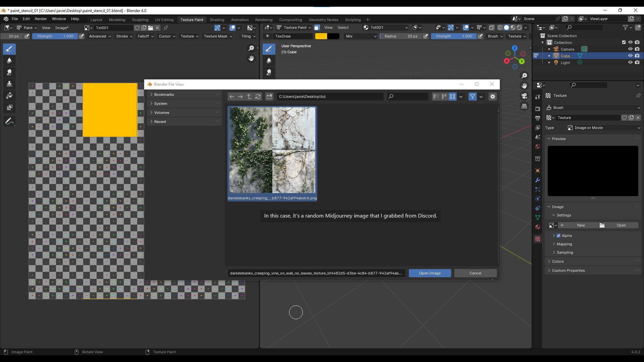The height and width of the screenshot is (362, 644).
Task: Open the Texture properties tab
Action: pos(538,239)
